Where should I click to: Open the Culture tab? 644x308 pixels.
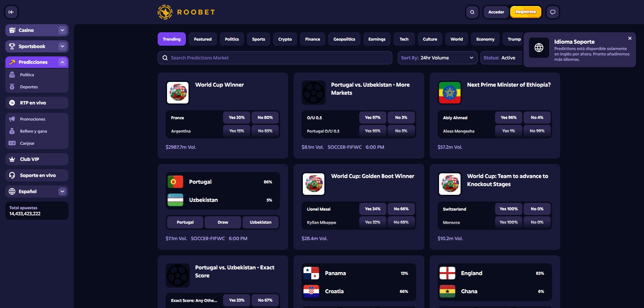coord(430,39)
